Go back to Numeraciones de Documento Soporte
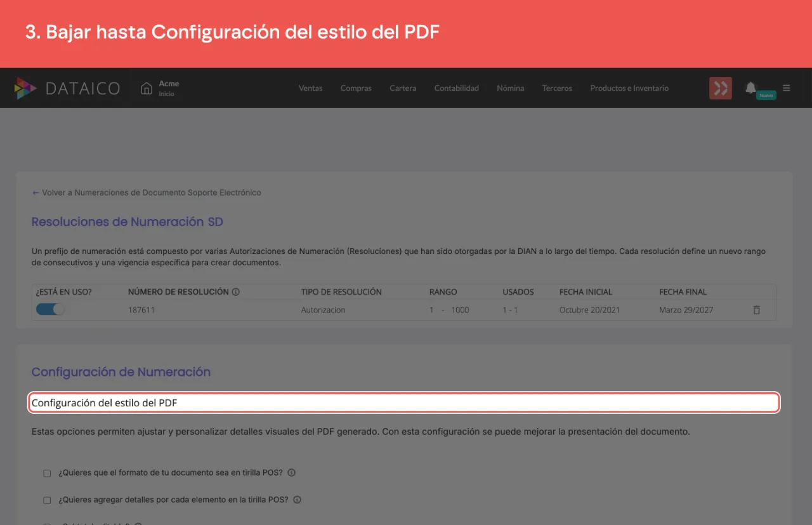 point(147,192)
